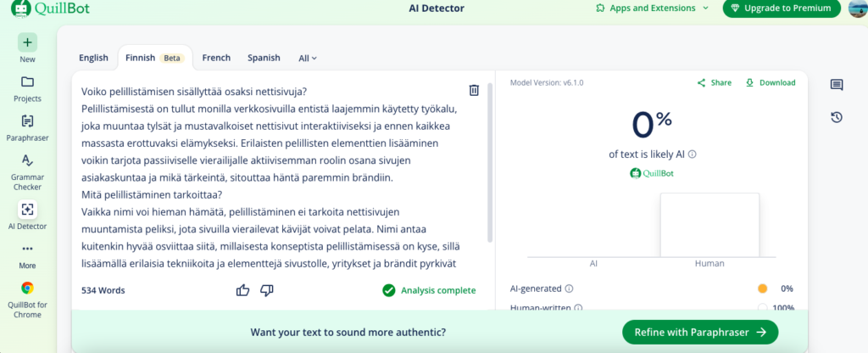The height and width of the screenshot is (353, 868).
Task: Give thumbs up feedback
Action: coord(243,290)
